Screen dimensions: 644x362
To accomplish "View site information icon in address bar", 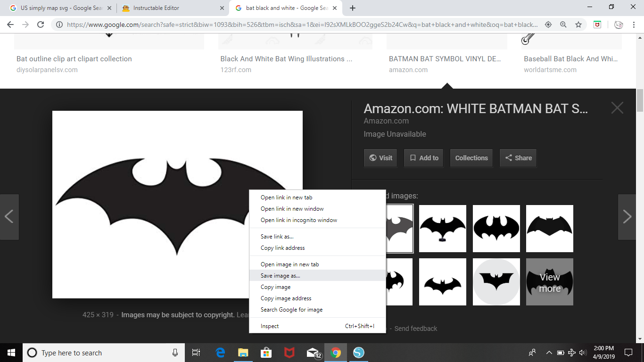I will point(59,25).
